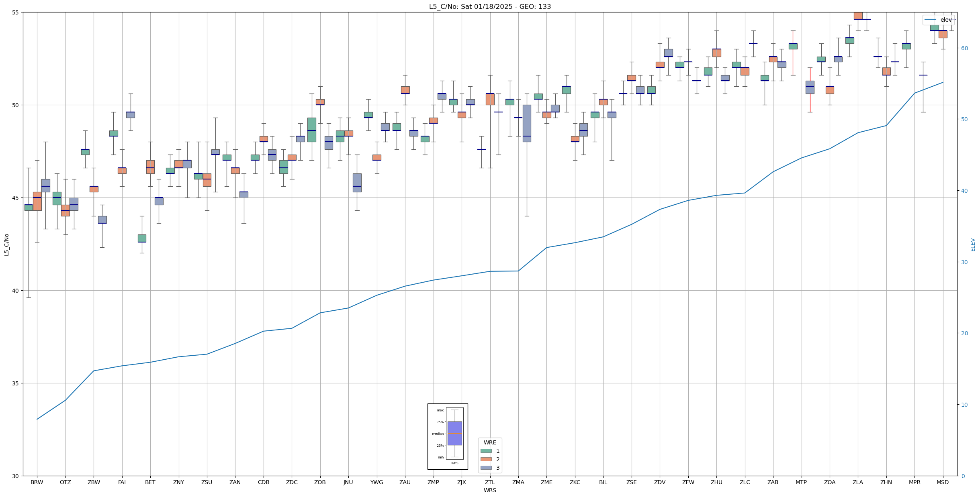This screenshot has width=980, height=497.
Task: Click the L5_C/No y-axis title
Action: coord(6,244)
